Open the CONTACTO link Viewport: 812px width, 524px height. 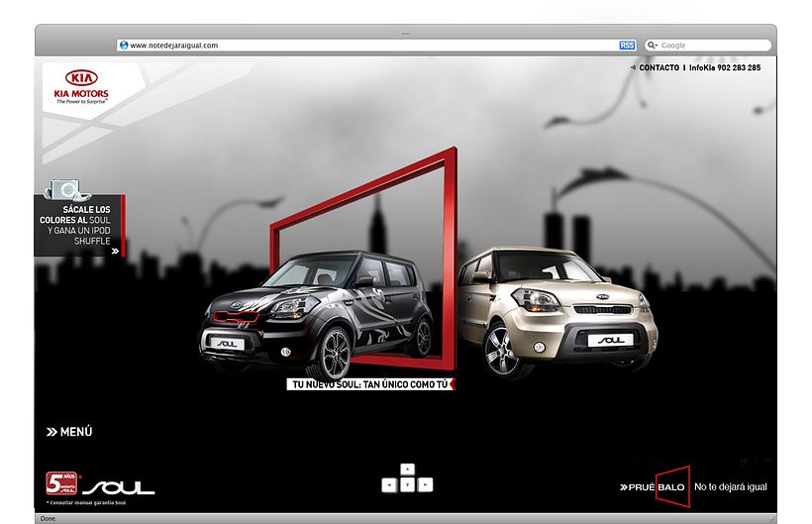point(659,67)
